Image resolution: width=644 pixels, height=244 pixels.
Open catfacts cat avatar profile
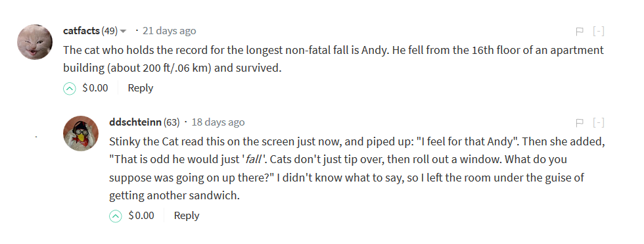point(35,42)
